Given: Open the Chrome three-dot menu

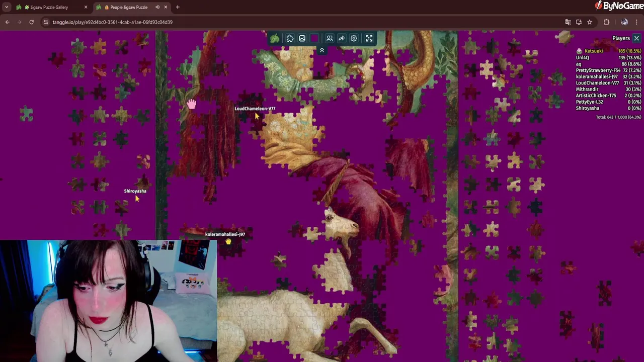Looking at the screenshot, I should click(x=637, y=22).
